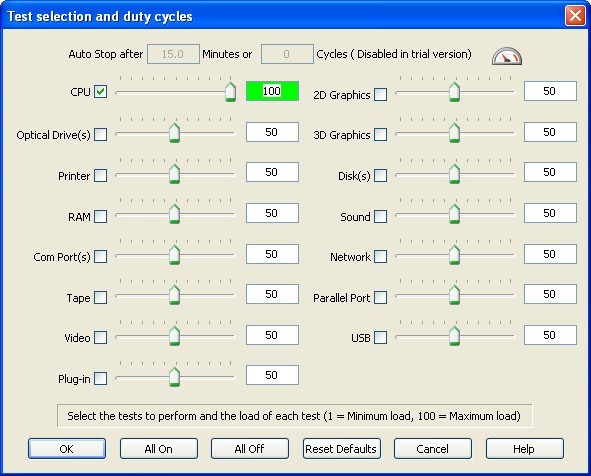Click the Disk(s) load slider handle
591x476 pixels.
tap(455, 173)
